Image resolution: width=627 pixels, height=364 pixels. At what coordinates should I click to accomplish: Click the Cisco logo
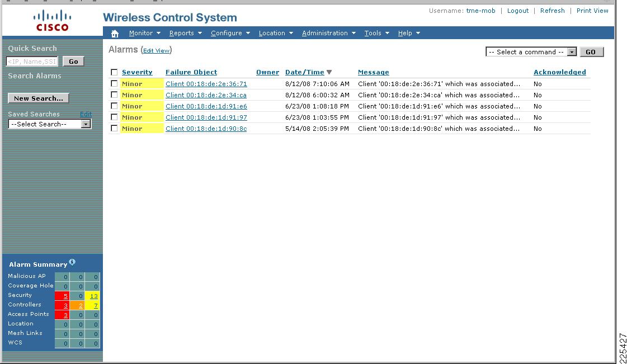coord(52,21)
